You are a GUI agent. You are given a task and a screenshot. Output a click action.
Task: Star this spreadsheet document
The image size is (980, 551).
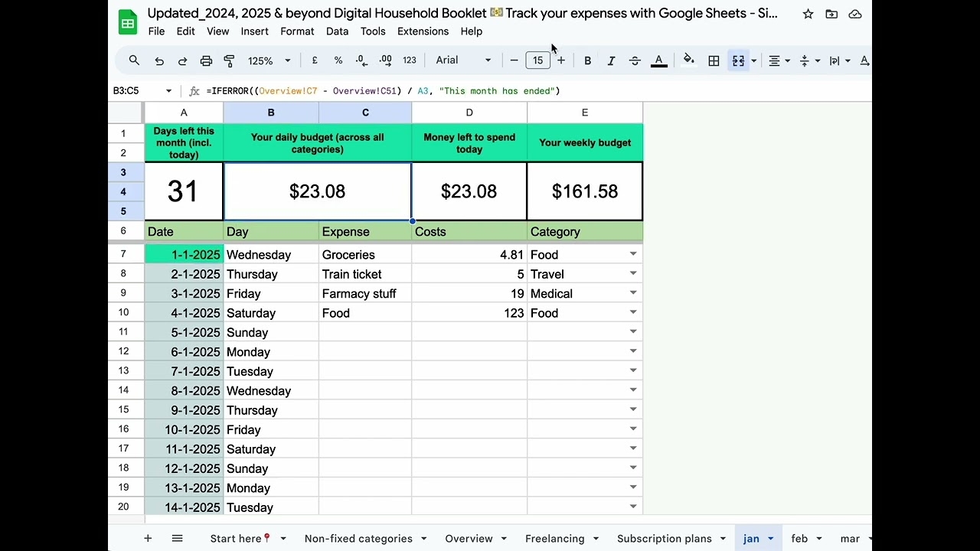(x=808, y=14)
